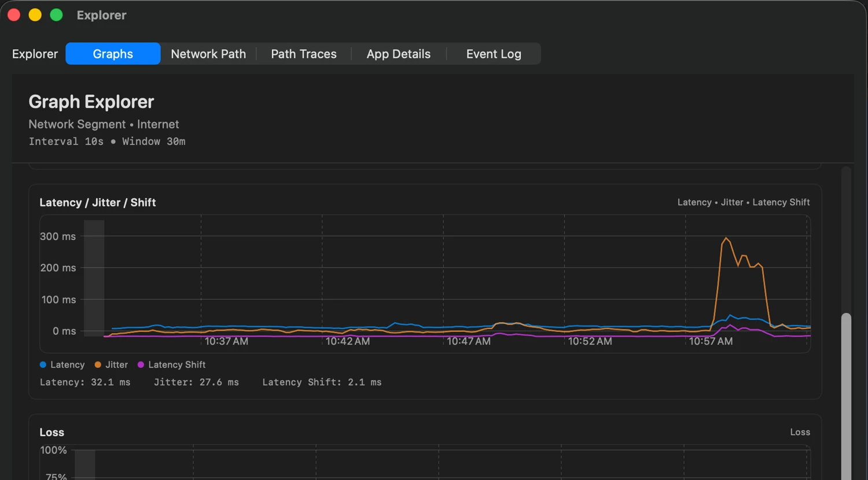Click the 10:42 AM time axis label
The width and height of the screenshot is (868, 480).
coord(348,341)
